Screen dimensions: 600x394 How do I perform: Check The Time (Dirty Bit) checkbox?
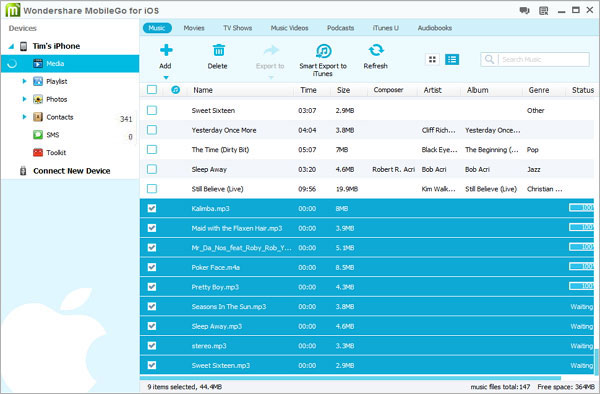(152, 149)
